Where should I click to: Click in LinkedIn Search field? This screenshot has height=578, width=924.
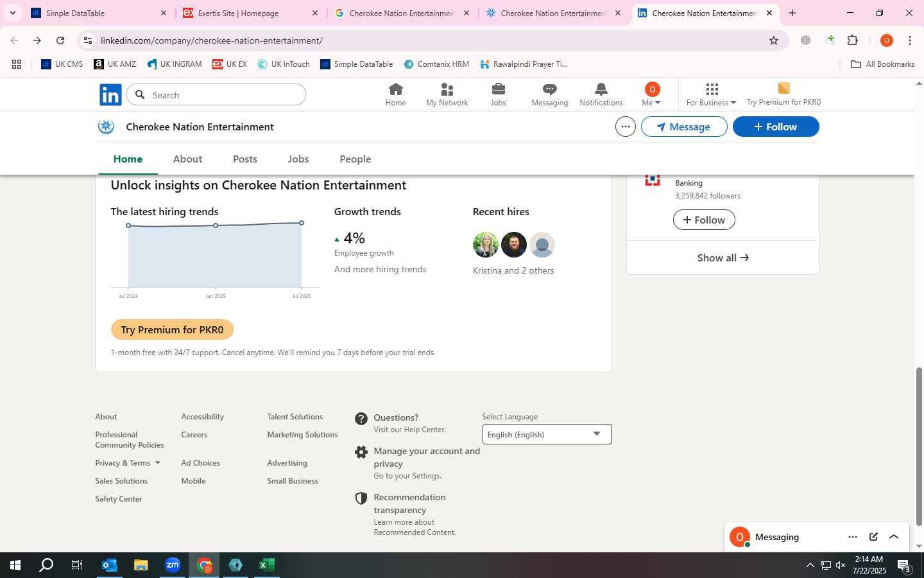point(216,95)
